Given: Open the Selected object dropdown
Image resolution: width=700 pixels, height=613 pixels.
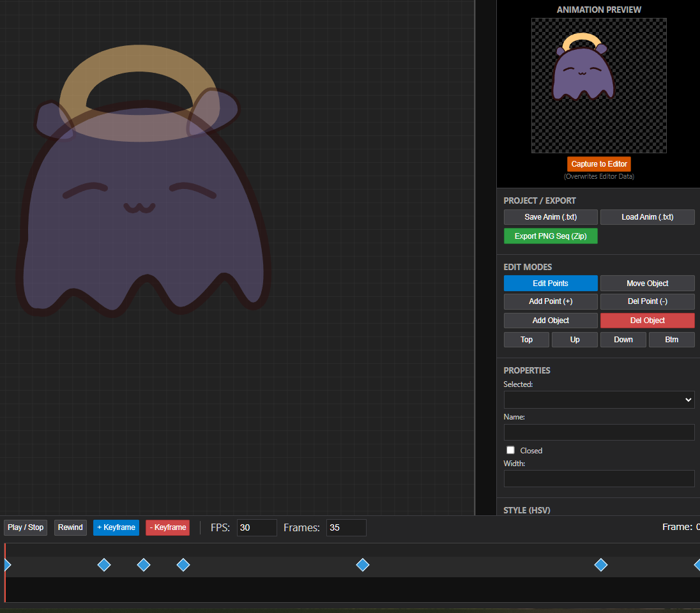Looking at the screenshot, I should pyautogui.click(x=598, y=400).
